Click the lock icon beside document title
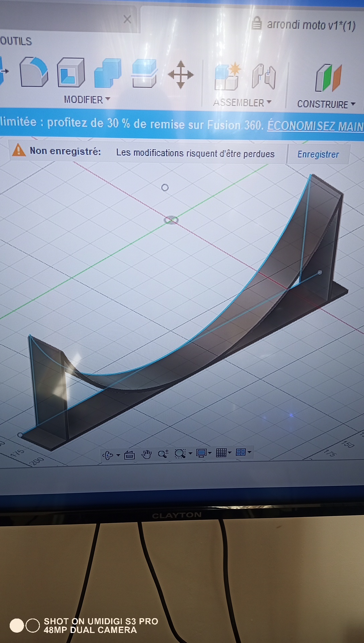Viewport: 364px width, 643px height. click(x=257, y=23)
